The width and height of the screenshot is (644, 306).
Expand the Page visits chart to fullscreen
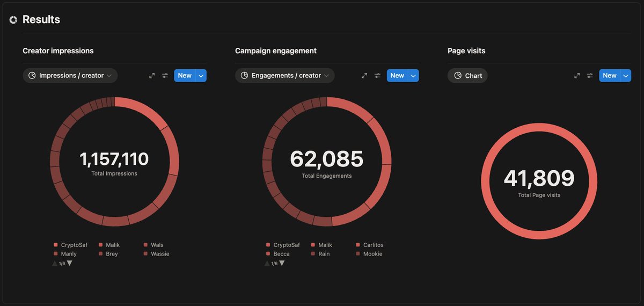[577, 76]
